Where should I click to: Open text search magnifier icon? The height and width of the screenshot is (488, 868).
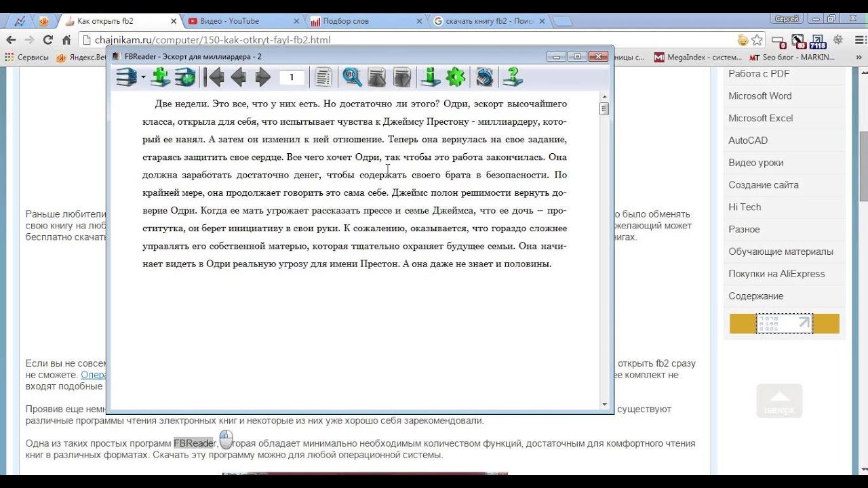coord(352,77)
